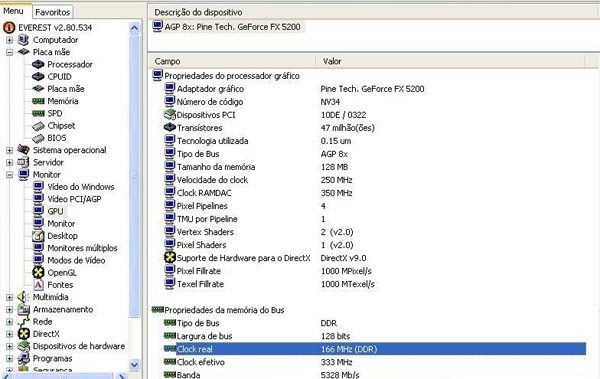This screenshot has width=600, height=379.
Task: Click the Memória RAM stick icon
Action: (38, 101)
